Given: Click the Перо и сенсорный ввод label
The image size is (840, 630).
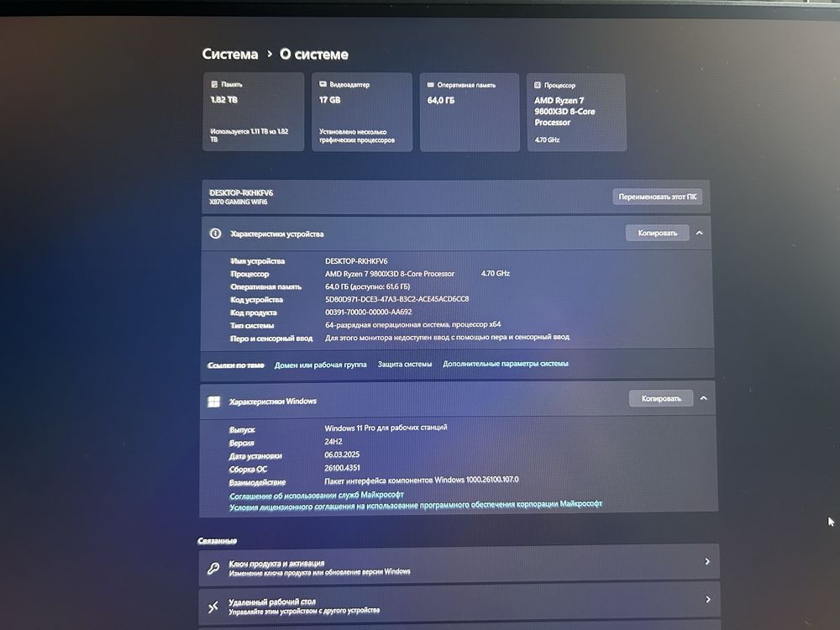Looking at the screenshot, I should tap(271, 339).
